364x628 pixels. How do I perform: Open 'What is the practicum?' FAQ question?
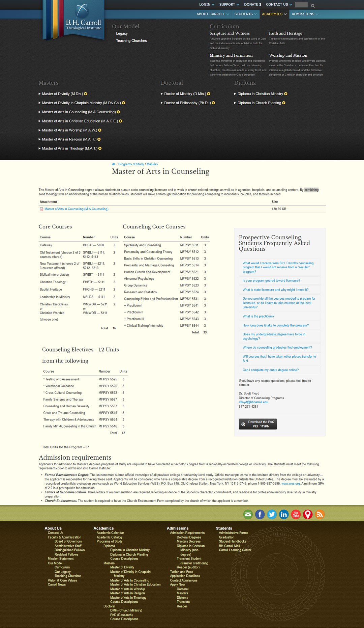(x=259, y=317)
